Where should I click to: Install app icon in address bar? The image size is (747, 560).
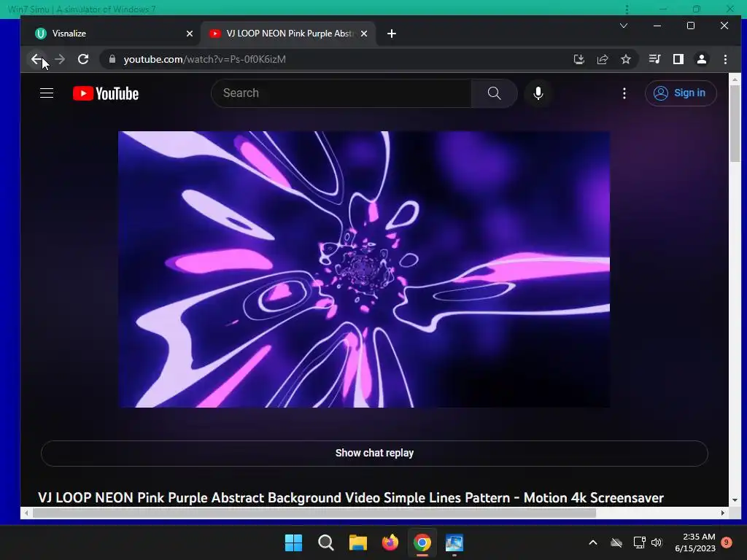578,59
